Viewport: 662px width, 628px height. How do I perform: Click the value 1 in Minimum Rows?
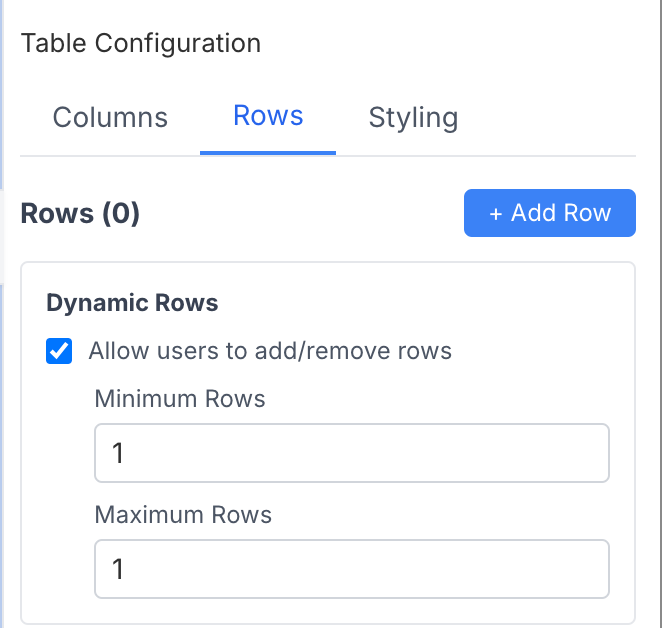click(118, 454)
